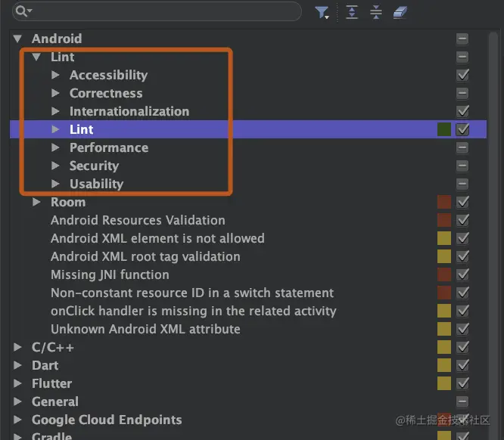Image resolution: width=504 pixels, height=440 pixels.
Task: Open the search options magnifier icon
Action: tap(23, 11)
